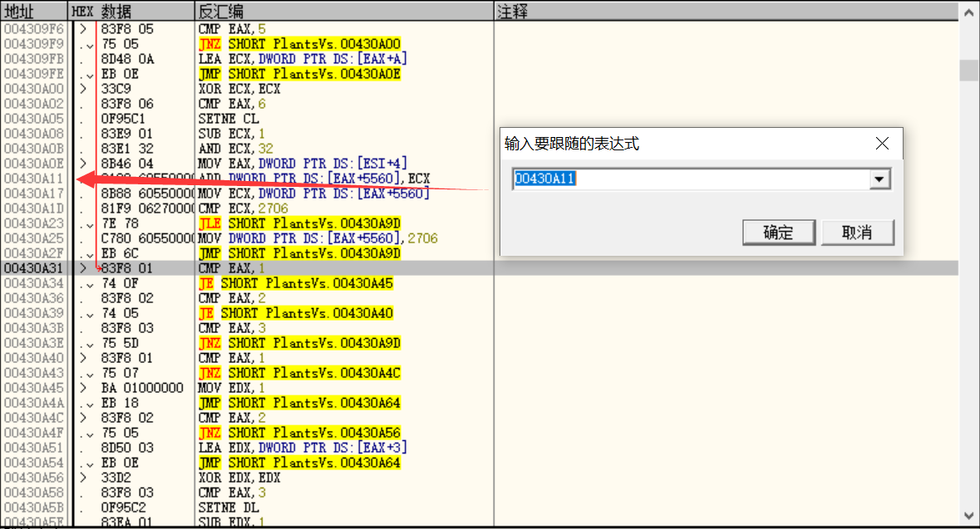The height and width of the screenshot is (529, 980).
Task: Select the highlighted address 00430A31
Action: [x=34, y=268]
